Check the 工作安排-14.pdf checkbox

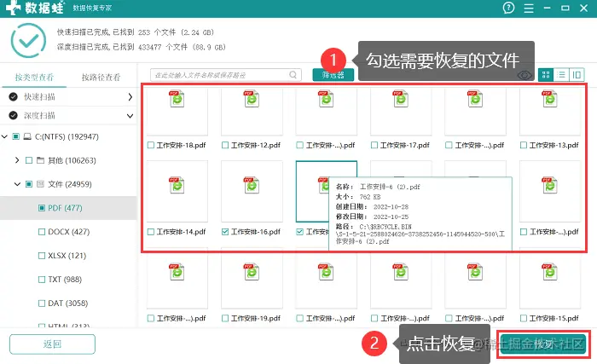pos(151,232)
